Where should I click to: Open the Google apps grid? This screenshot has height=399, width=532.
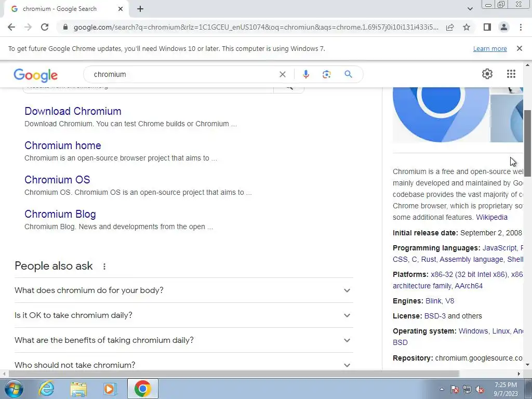(x=511, y=74)
